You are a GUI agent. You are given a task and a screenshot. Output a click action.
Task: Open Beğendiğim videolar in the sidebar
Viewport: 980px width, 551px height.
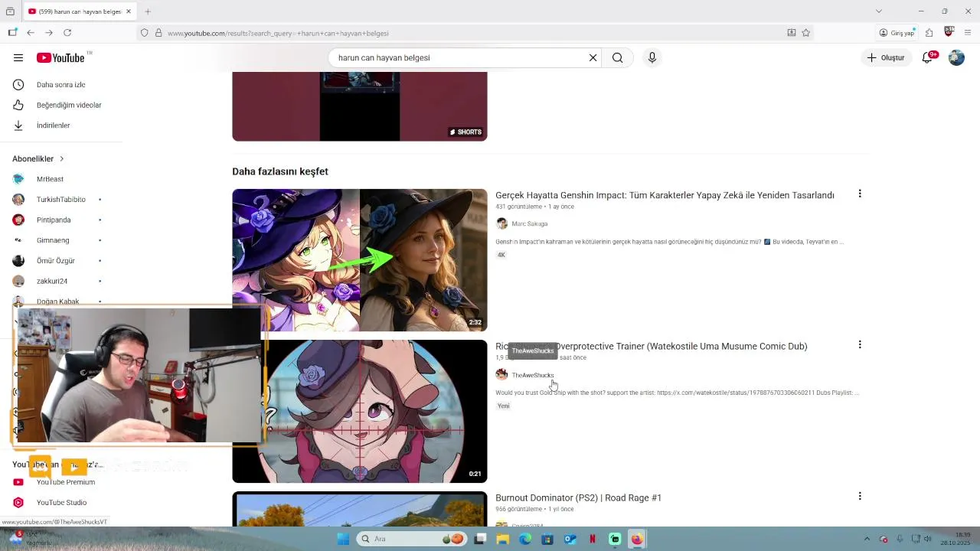coord(61,105)
